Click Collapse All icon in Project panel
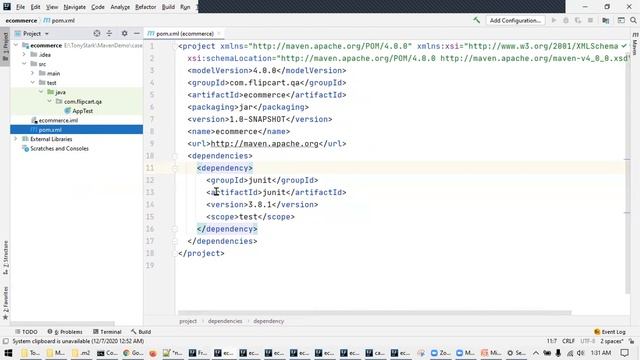This screenshot has width=640, height=360. [109, 33]
